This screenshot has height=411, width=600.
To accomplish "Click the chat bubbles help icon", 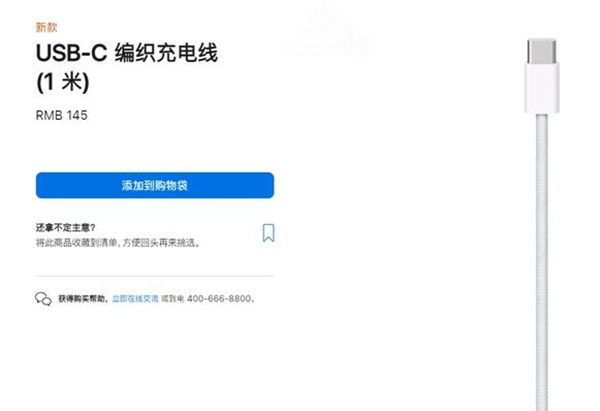I will click(x=43, y=298).
